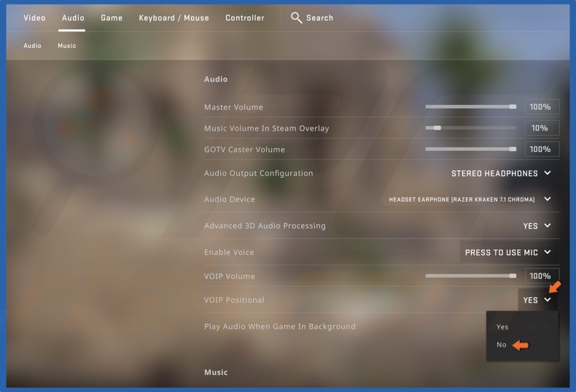
Task: Adjust the Master Volume slider
Action: [x=470, y=107]
